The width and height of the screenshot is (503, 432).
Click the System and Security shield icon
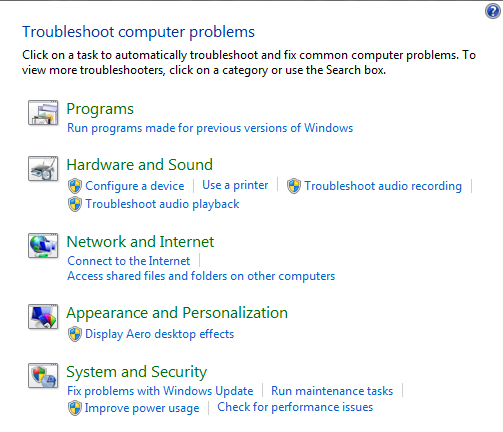click(x=43, y=376)
